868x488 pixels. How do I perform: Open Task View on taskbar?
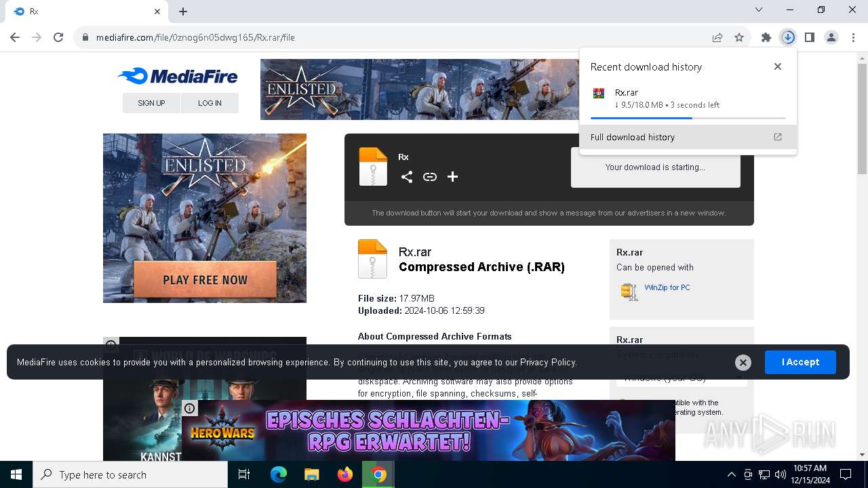[x=244, y=474]
